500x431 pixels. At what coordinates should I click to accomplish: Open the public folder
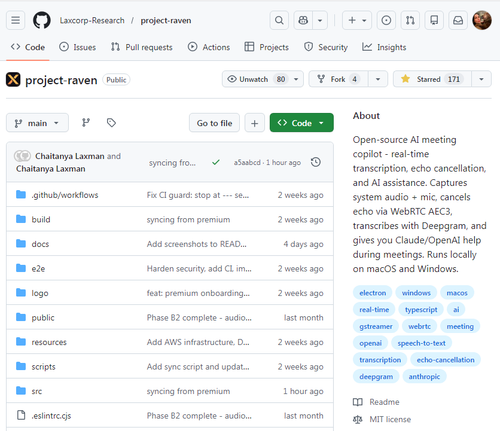pyautogui.click(x=43, y=318)
